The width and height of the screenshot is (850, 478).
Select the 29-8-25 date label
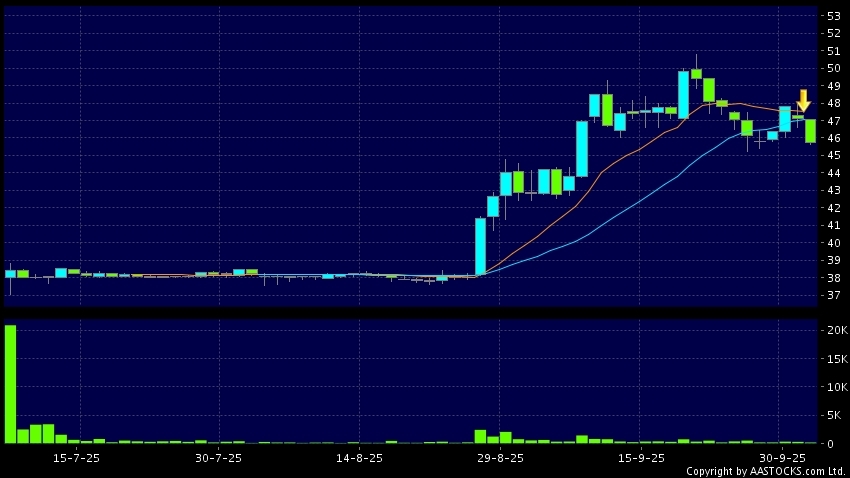point(500,458)
